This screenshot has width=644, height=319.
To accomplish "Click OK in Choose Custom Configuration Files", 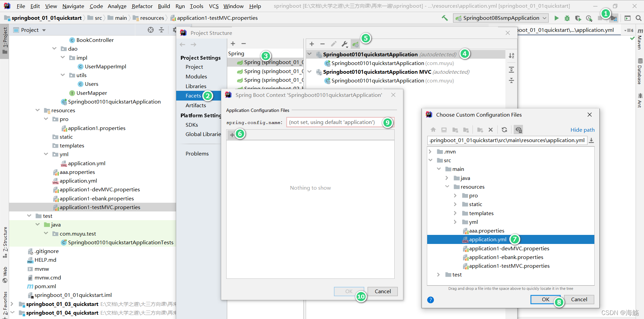I will [546, 300].
